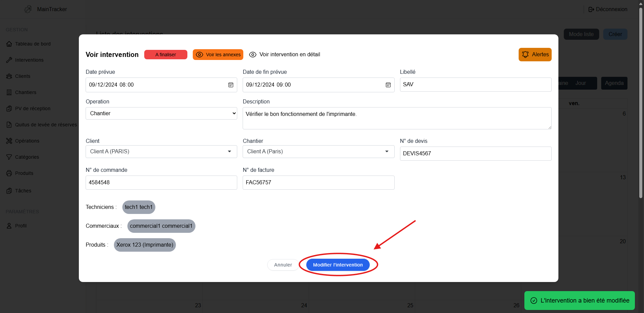This screenshot has width=644, height=313.
Task: Click the N° de facture field
Action: pyautogui.click(x=318, y=183)
